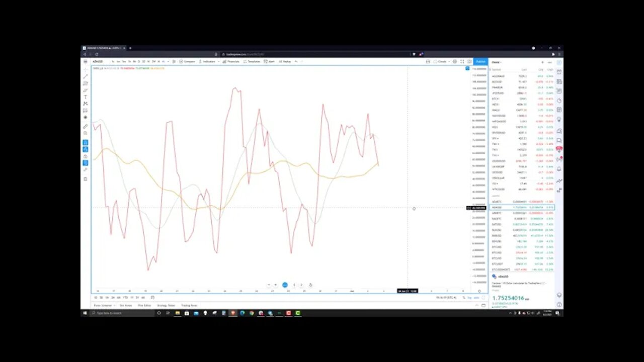Open the ideas lightbulb icon in right sidebar
Image resolution: width=644 pixels, height=362 pixels.
point(559,120)
